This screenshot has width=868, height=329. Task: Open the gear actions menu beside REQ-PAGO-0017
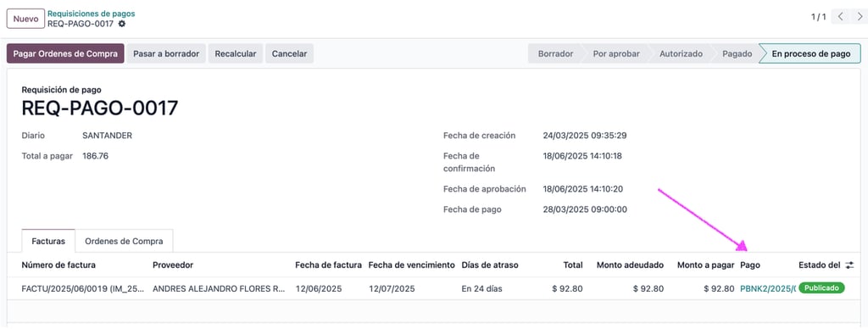122,24
